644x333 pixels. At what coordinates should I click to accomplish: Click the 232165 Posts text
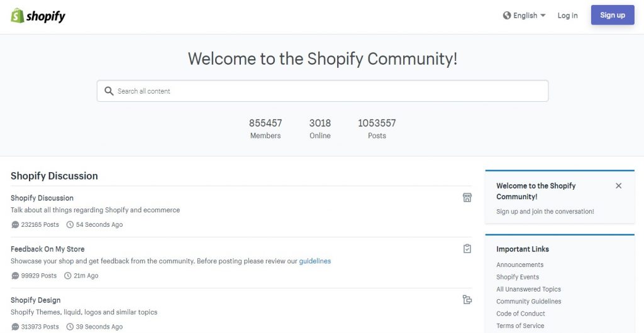point(40,225)
